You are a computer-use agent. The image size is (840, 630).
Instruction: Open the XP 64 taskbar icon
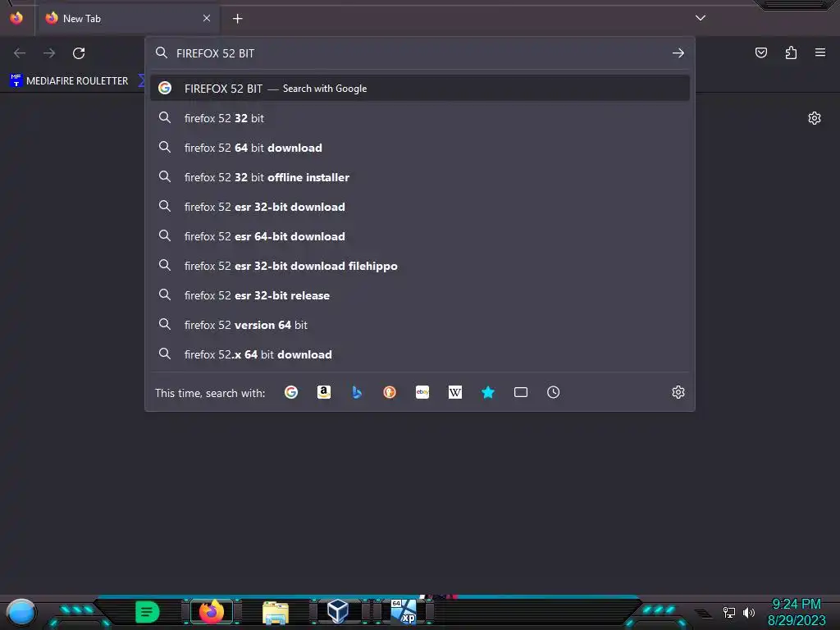click(x=404, y=611)
